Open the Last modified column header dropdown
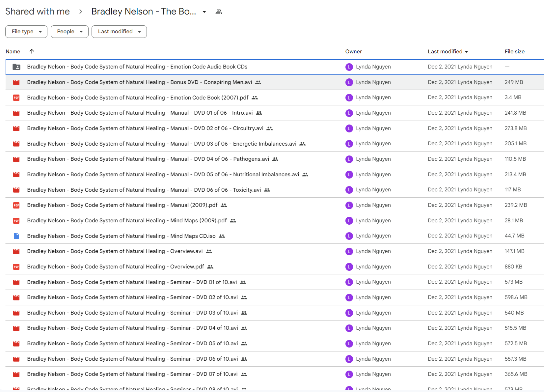The height and width of the screenshot is (392, 544). (466, 52)
